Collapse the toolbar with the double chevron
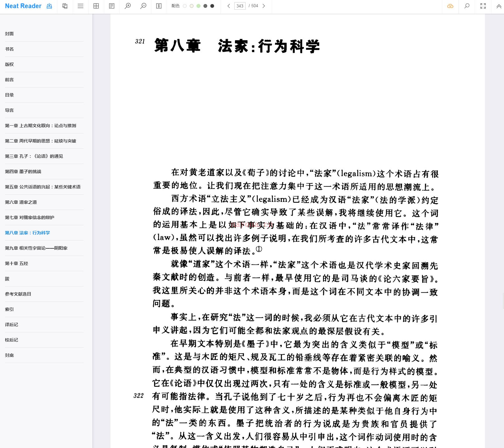Image resolution: width=504 pixels, height=448 pixels. tap(499, 6)
